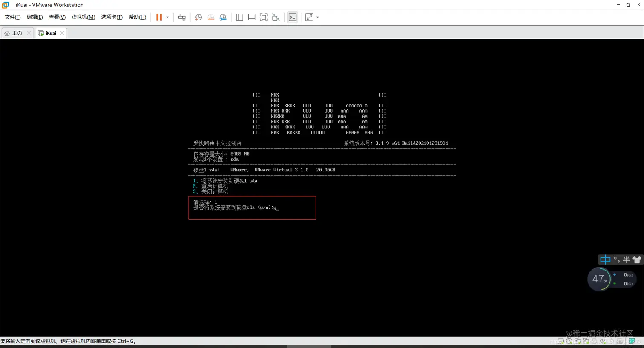Open the 查看(V) menu

tap(57, 17)
